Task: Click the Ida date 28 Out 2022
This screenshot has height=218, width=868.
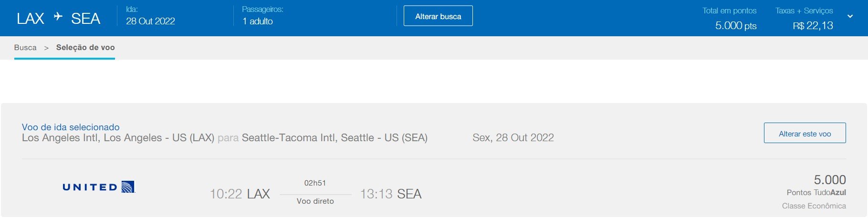Action: (150, 21)
